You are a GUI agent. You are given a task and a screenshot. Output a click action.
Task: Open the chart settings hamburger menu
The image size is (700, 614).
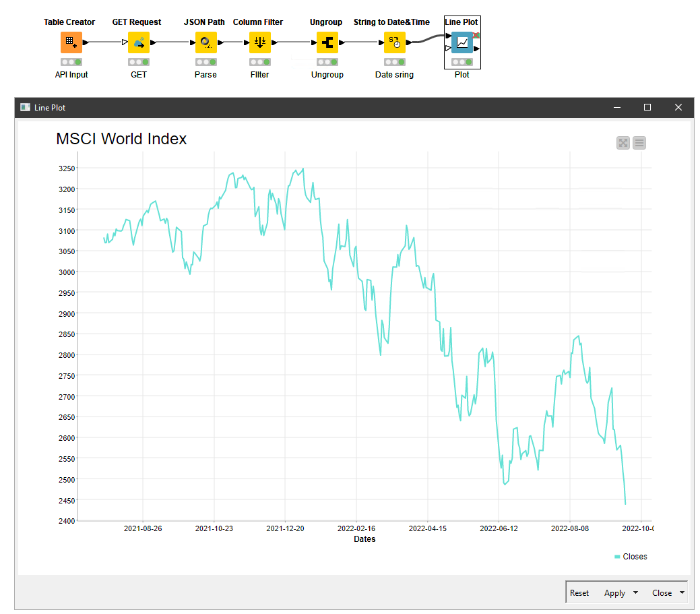639,143
